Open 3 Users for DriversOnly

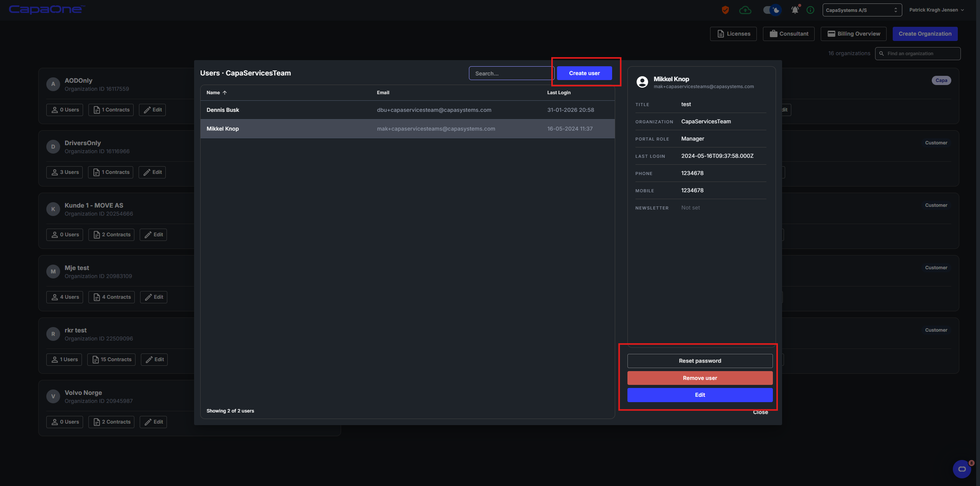[x=65, y=172]
